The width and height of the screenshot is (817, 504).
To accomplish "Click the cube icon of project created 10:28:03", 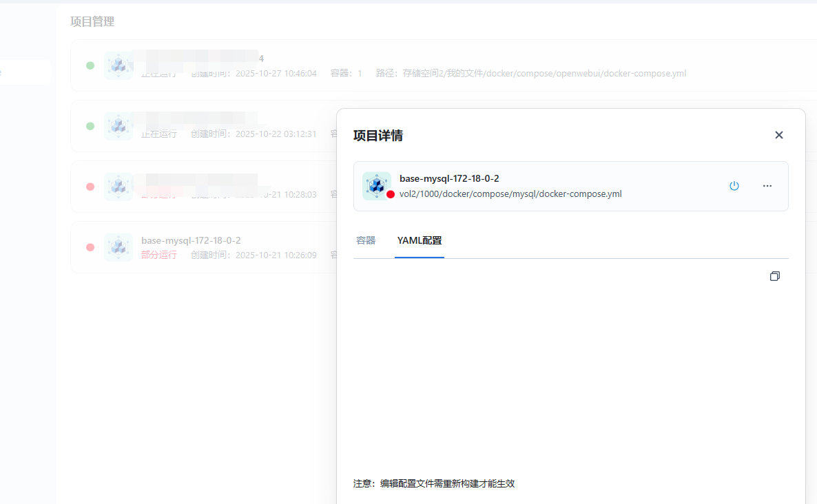I will pyautogui.click(x=118, y=186).
